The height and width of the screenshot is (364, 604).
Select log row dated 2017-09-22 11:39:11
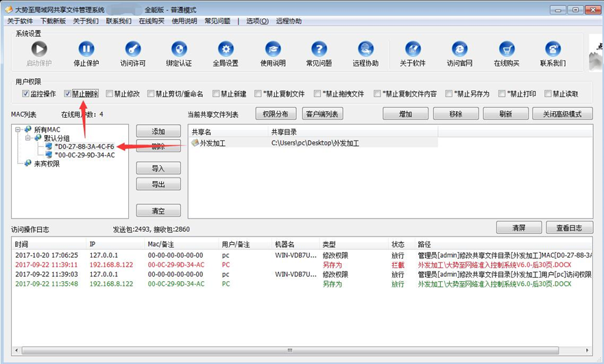tap(302, 265)
